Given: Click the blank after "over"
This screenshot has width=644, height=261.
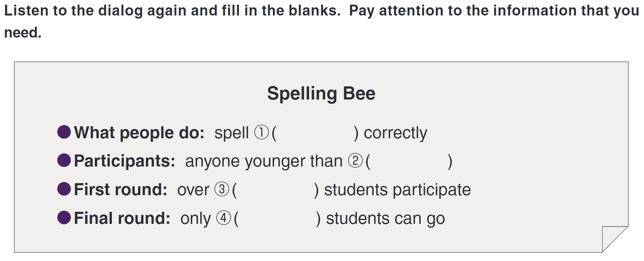Looking at the screenshot, I should 275,190.
